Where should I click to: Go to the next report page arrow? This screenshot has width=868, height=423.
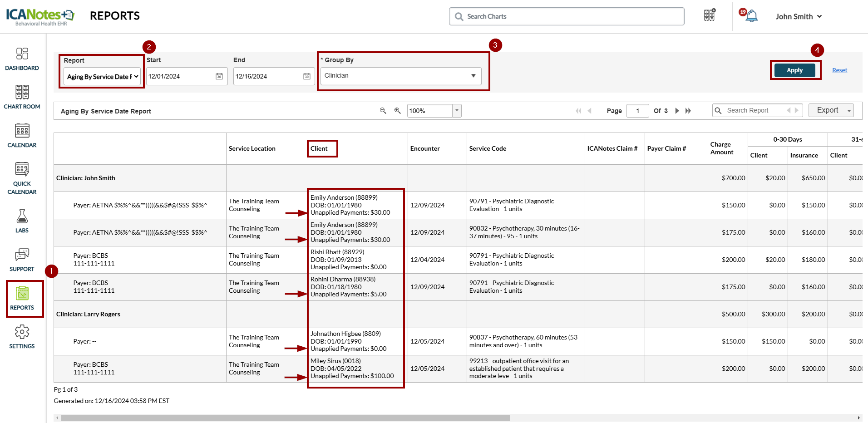[x=677, y=111]
